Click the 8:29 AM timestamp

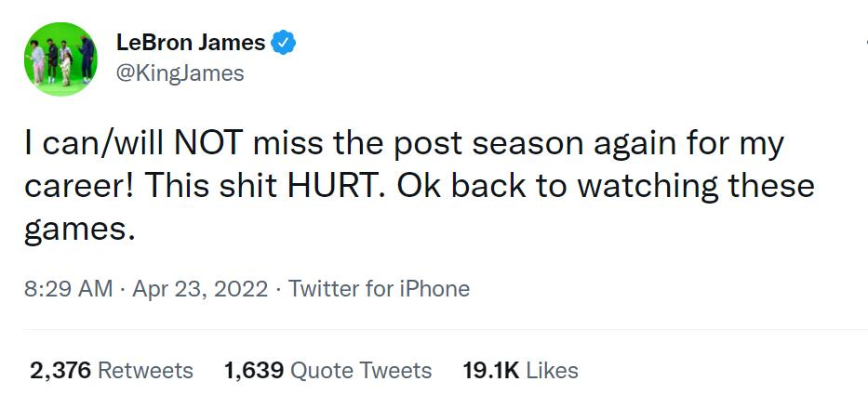coord(69,289)
